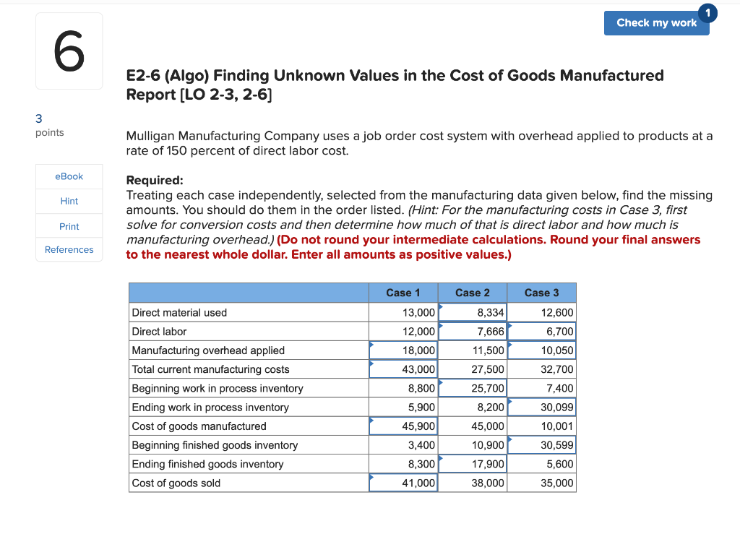Click Manufacturing overhead applied field for Case 1
The image size is (740, 560).
tap(403, 350)
